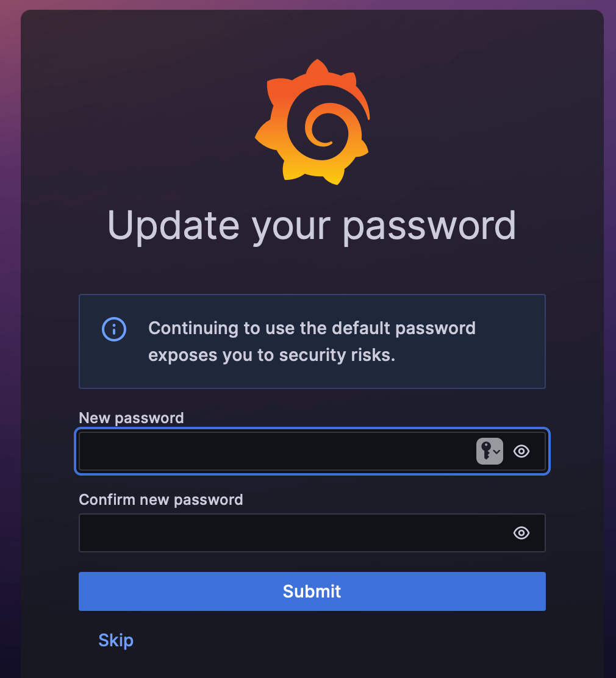Click the dark card area beside Skip
Image resolution: width=616 pixels, height=678 pixels.
click(346, 641)
